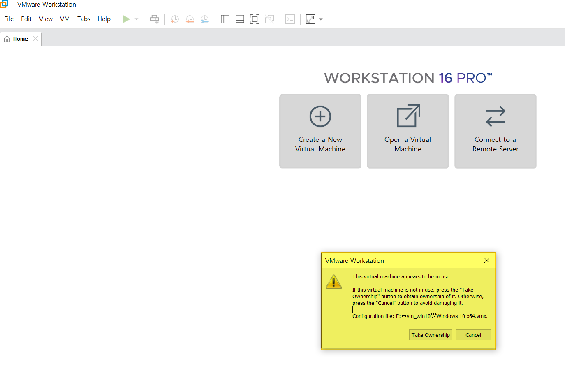Close the VMware Workstation warning dialog
This screenshot has width=565, height=392.
point(487,260)
